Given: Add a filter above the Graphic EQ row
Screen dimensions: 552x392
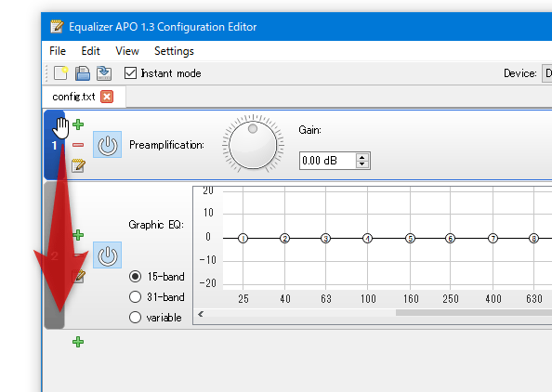Looking at the screenshot, I should pos(78,235).
